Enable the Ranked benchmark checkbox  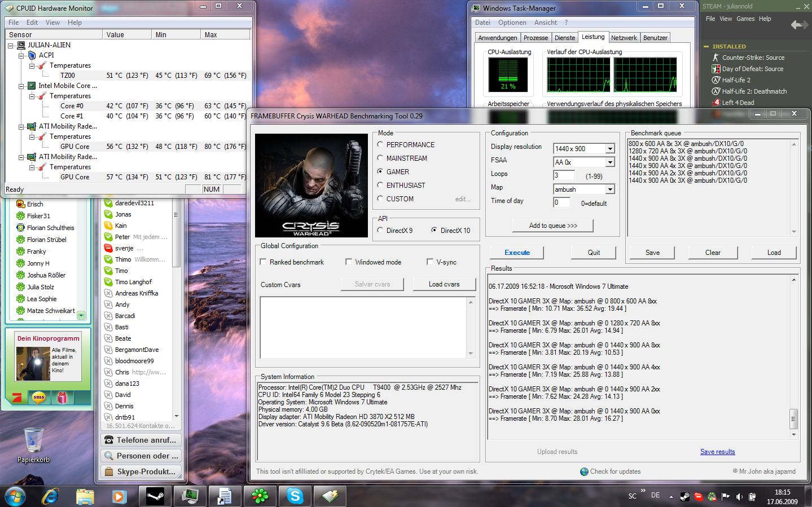click(x=263, y=262)
